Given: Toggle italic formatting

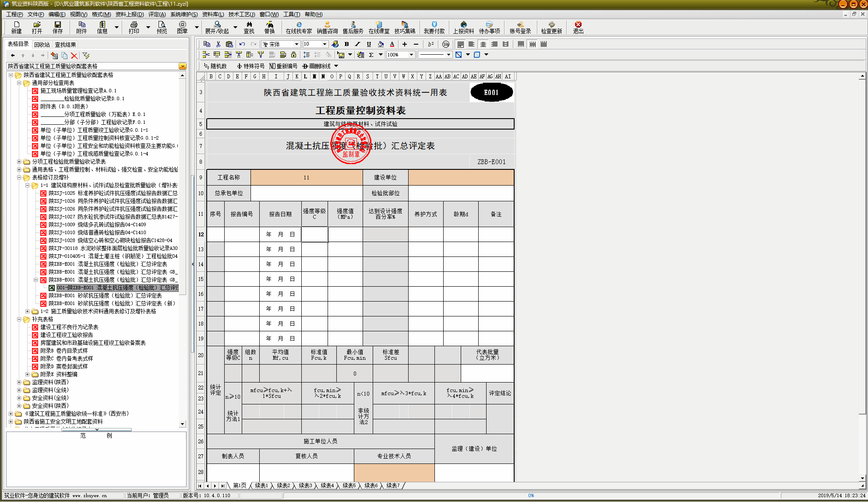Looking at the screenshot, I should click(357, 44).
